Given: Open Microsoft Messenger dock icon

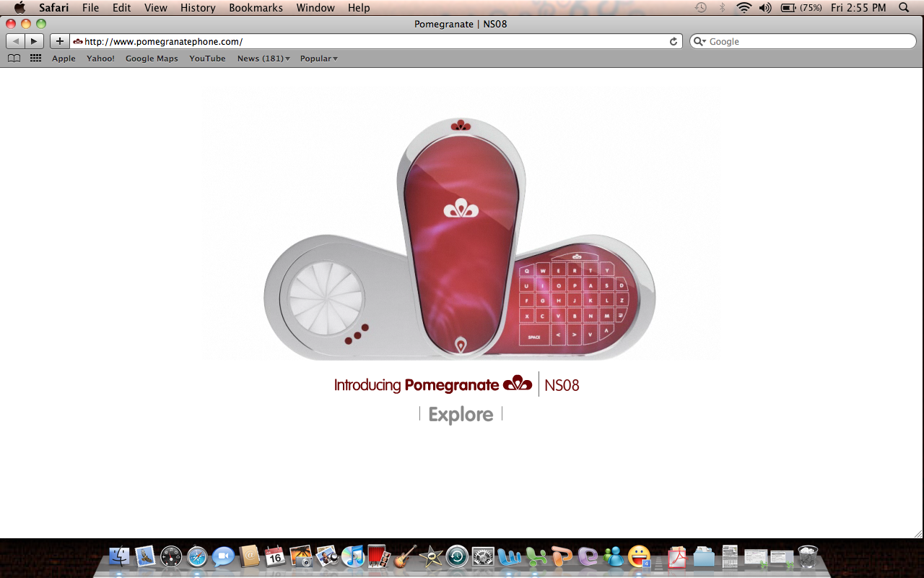Looking at the screenshot, I should (x=613, y=556).
